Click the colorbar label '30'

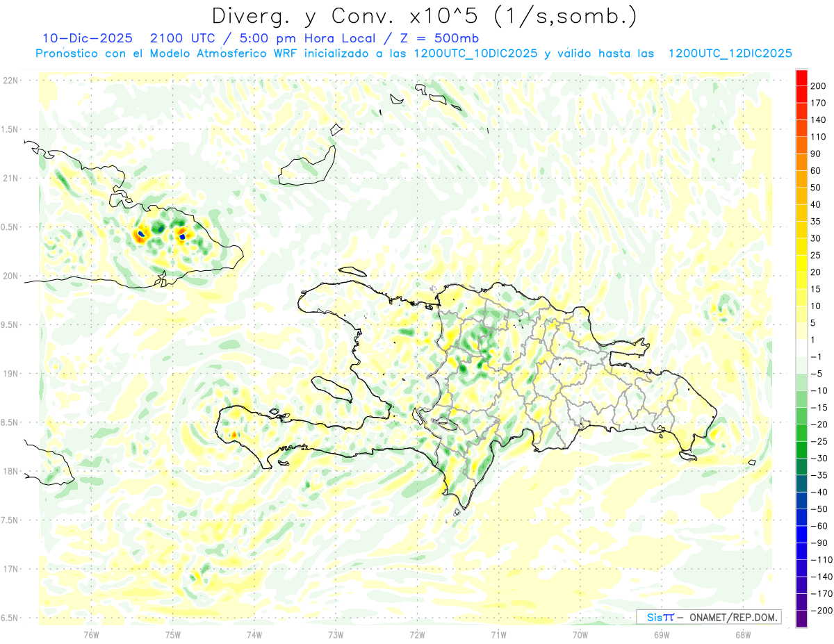[816, 238]
